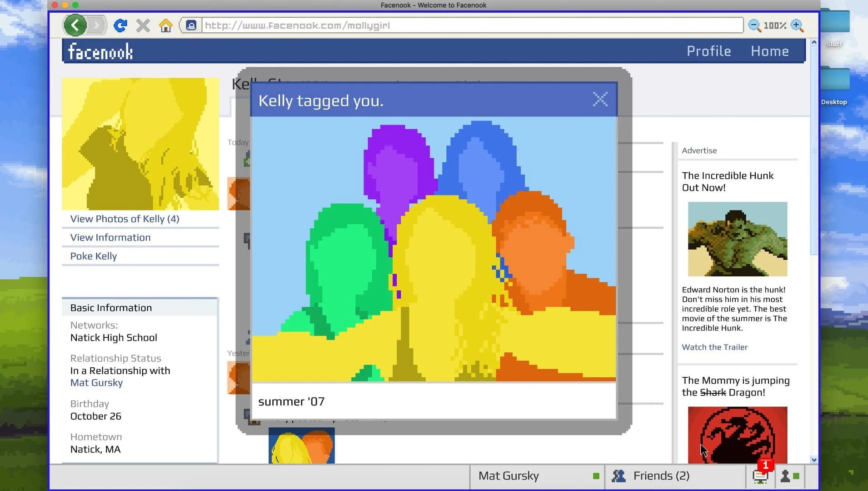Expand the browser forward history arrow

point(95,25)
